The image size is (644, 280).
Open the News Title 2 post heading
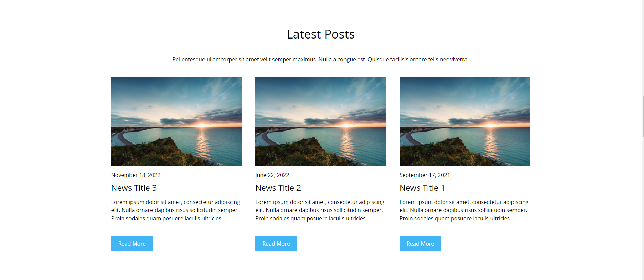[278, 188]
